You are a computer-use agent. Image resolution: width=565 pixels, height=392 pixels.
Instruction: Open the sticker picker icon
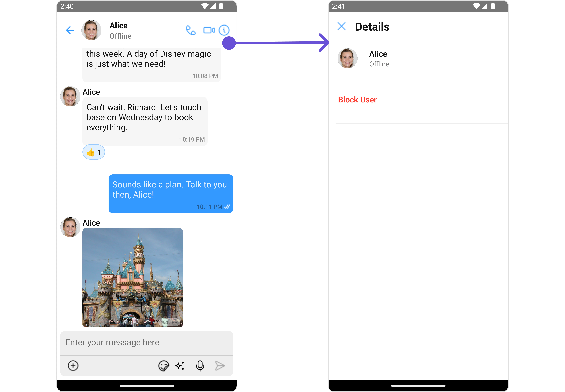pyautogui.click(x=164, y=366)
